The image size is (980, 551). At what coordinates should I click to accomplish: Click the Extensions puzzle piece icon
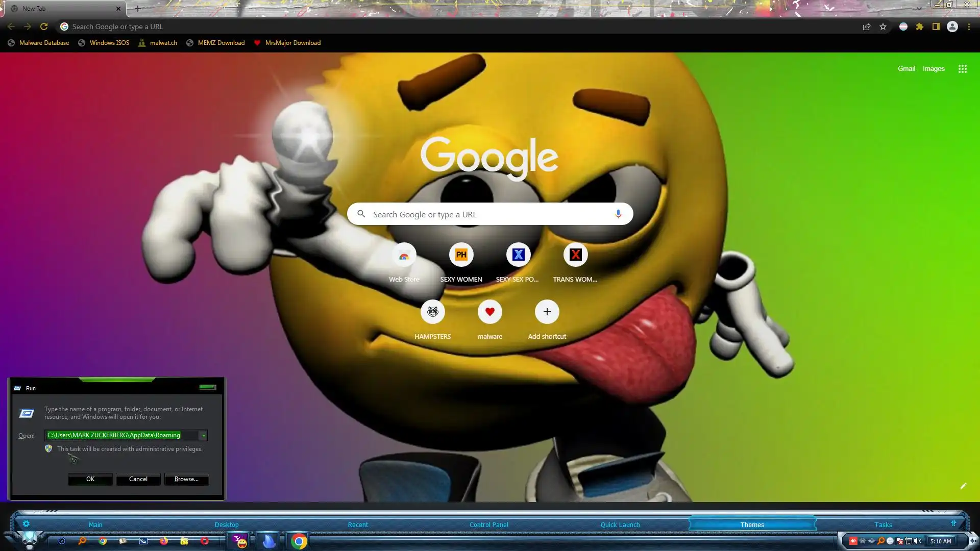(920, 27)
